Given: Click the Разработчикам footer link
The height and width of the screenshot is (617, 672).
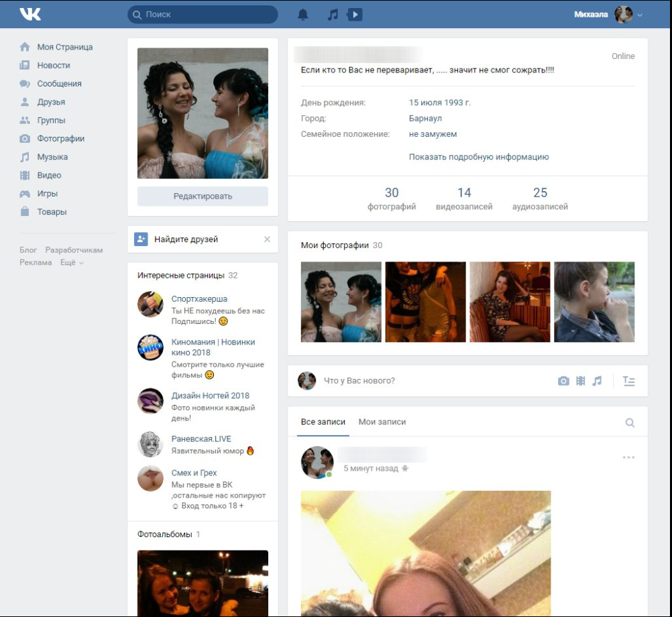Looking at the screenshot, I should click(74, 249).
